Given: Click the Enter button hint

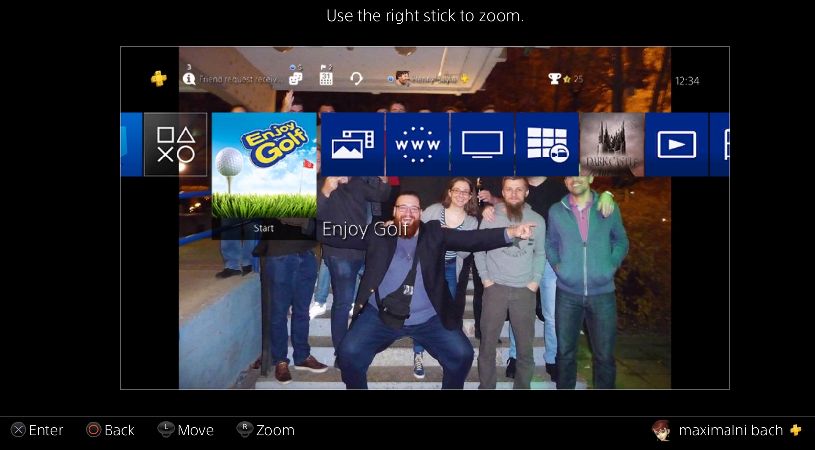Looking at the screenshot, I should [x=37, y=430].
